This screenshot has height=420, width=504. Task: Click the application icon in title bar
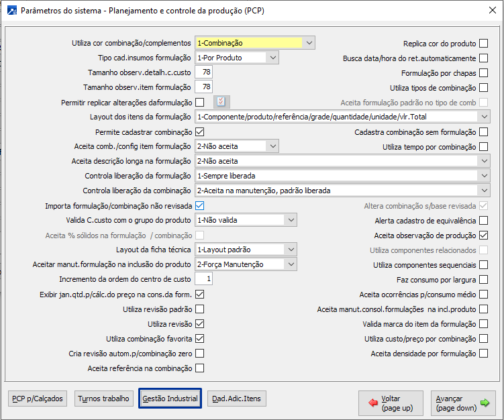pyautogui.click(x=12, y=11)
